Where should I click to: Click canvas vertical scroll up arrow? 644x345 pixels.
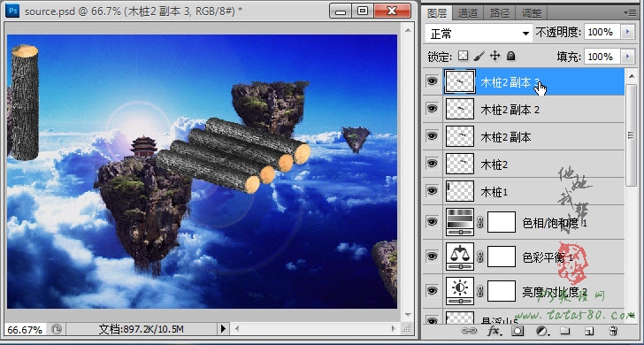coord(408,30)
